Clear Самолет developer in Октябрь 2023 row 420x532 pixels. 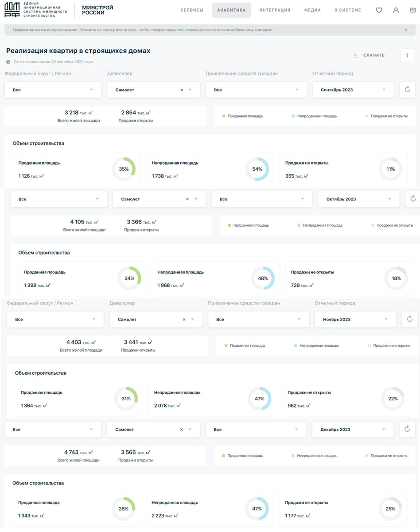(x=187, y=199)
